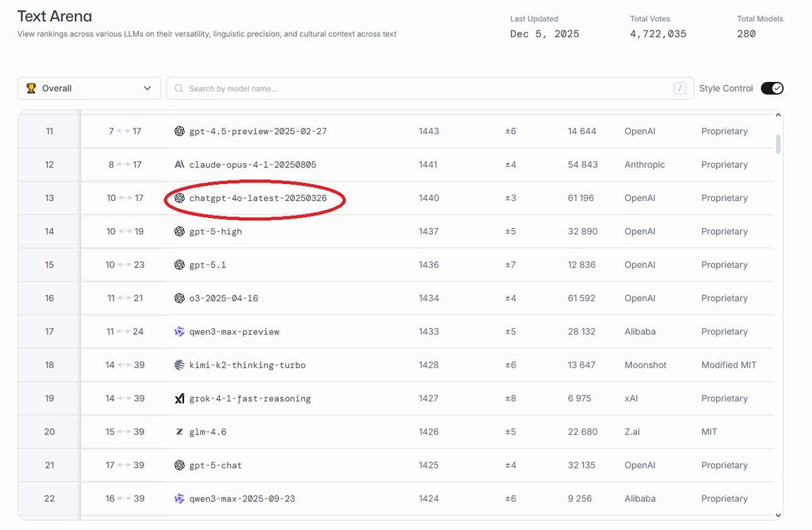Screen dimensions: 812x530
Task: Click the trophy icon in the Overall selector
Action: click(31, 88)
